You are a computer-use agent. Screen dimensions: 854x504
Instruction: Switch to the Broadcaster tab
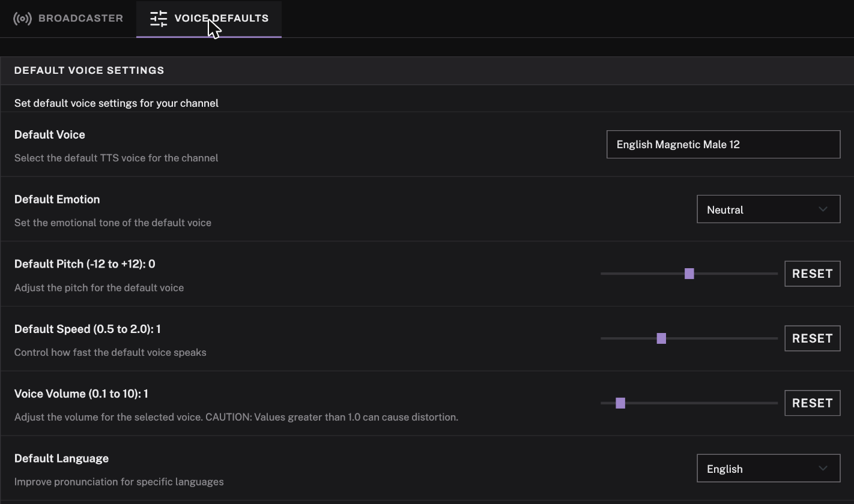pos(68,19)
